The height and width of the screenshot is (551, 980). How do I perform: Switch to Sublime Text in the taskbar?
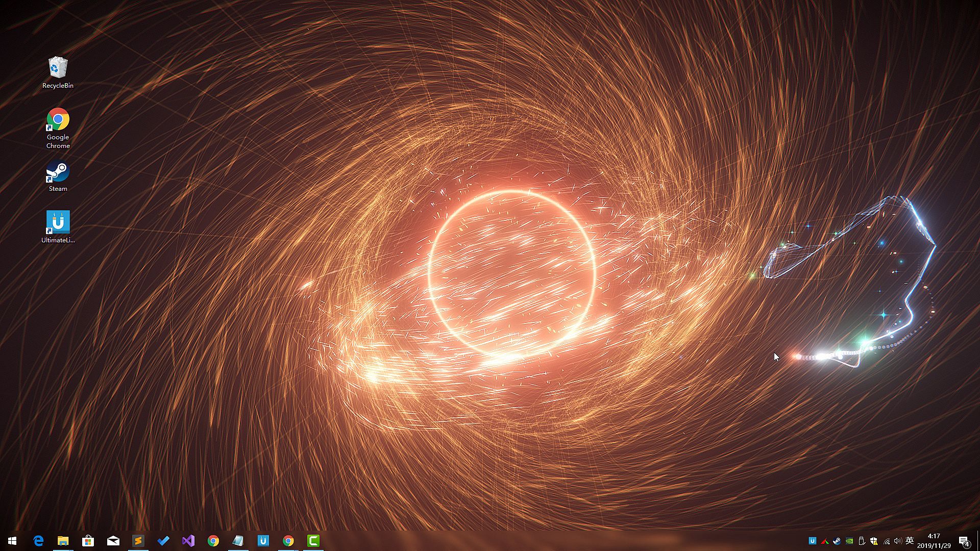(138, 541)
